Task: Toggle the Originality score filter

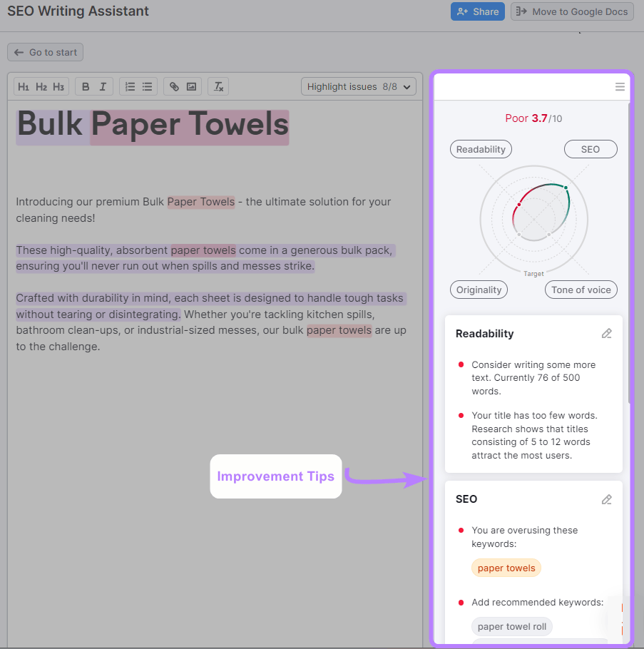Action: tap(479, 290)
